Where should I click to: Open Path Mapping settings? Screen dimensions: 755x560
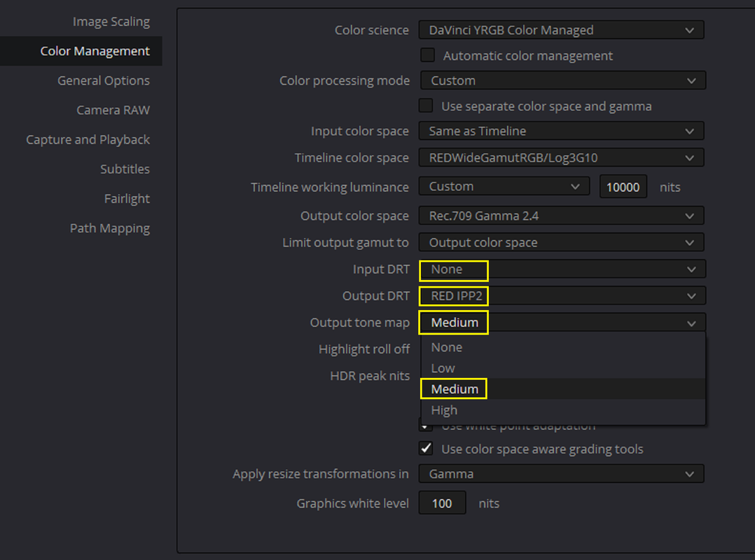(x=110, y=228)
